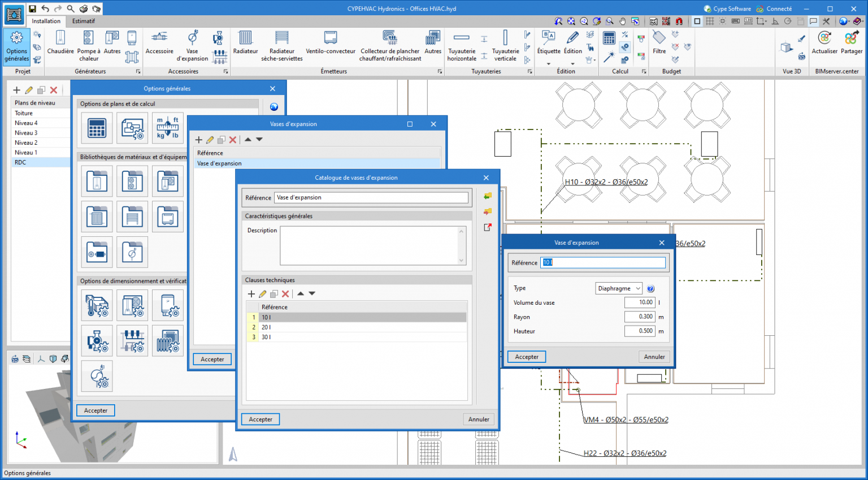Pick the Tuyauterie verticale tool
The width and height of the screenshot is (868, 480).
[x=505, y=46]
